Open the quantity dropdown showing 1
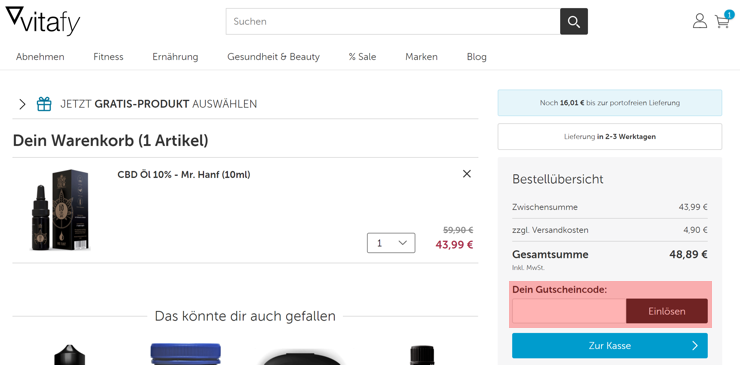 click(x=391, y=243)
